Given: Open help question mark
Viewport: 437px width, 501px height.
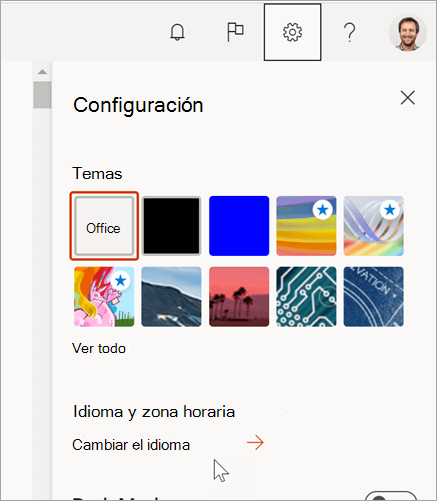Looking at the screenshot, I should click(349, 32).
